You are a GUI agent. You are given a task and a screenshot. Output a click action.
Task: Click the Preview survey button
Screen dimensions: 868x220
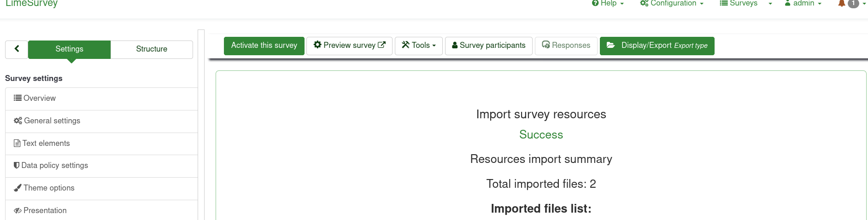[349, 46]
